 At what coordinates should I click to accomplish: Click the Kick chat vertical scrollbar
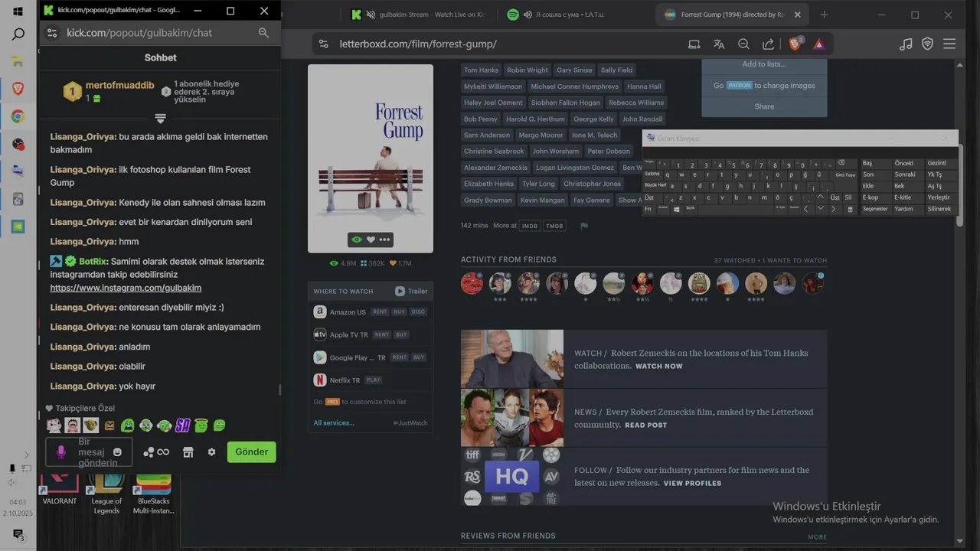[279, 390]
